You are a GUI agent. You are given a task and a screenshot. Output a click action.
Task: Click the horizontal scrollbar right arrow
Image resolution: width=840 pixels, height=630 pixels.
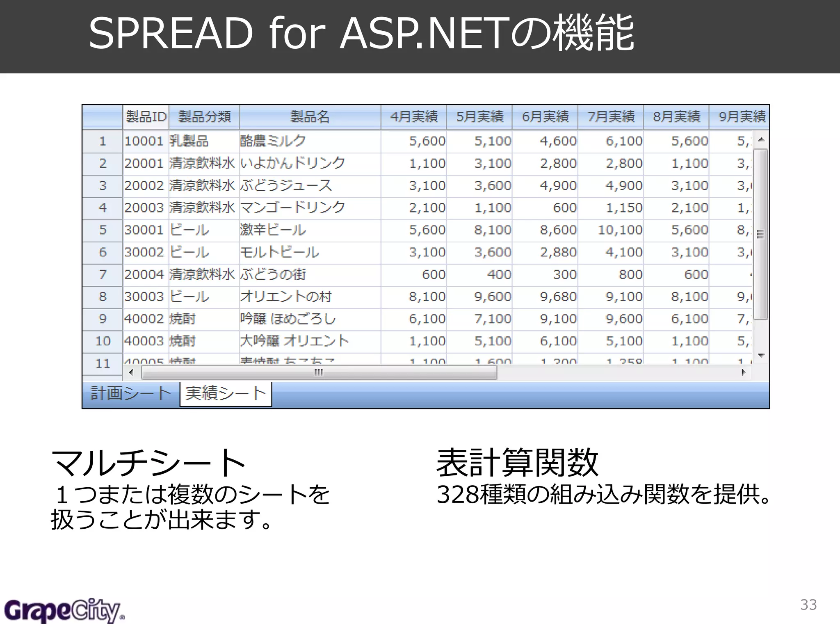(743, 372)
